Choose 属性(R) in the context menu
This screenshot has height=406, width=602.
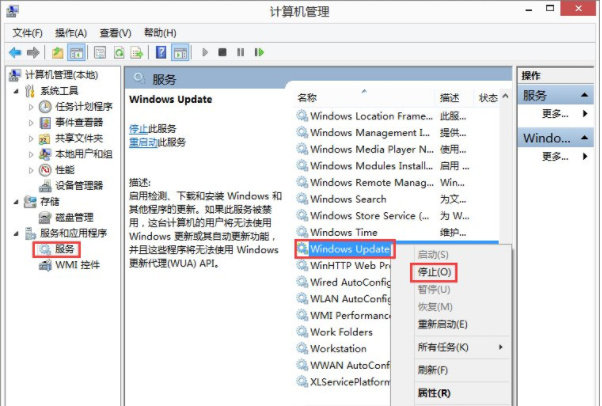(x=434, y=393)
